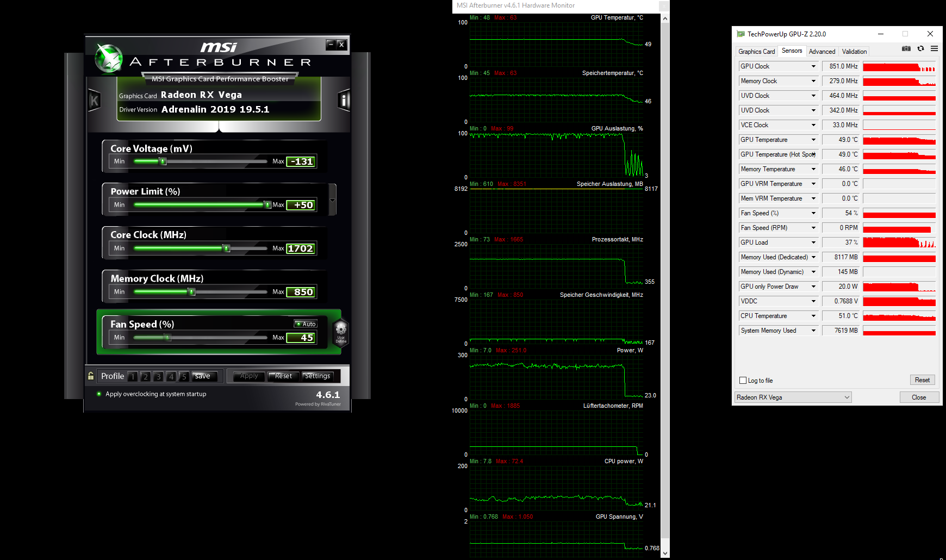Switch to the Advanced tab
Image resolution: width=946 pixels, height=560 pixels.
coord(822,52)
